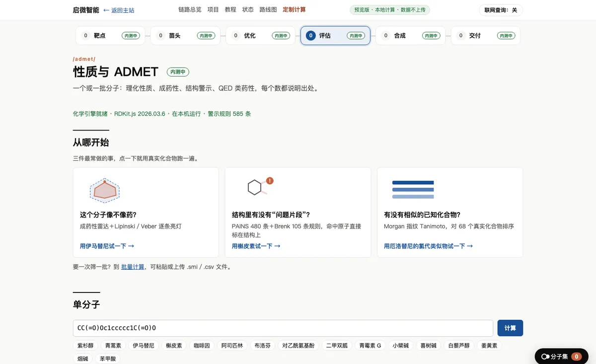Pick the 青蒿素 example chip
Viewport: 596px width, 364px height.
pyautogui.click(x=113, y=346)
